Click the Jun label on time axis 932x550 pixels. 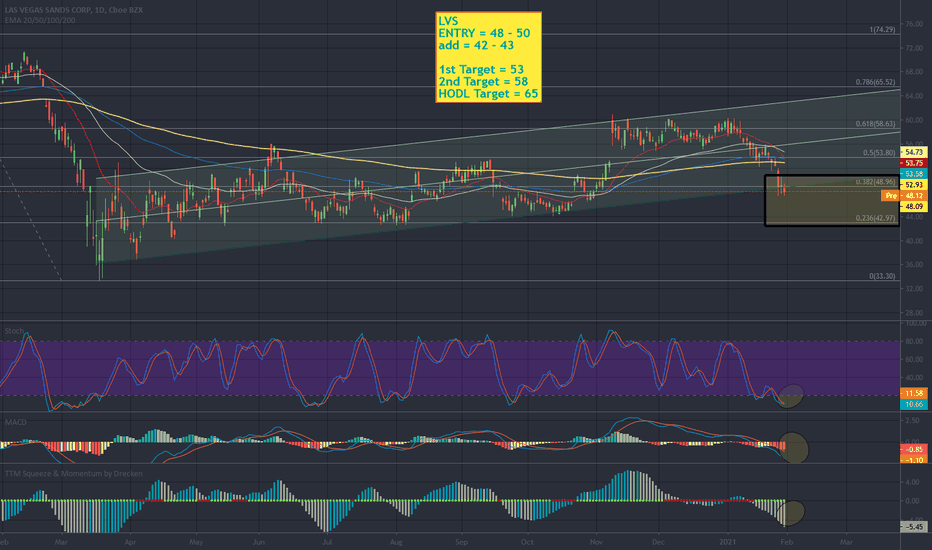point(258,542)
